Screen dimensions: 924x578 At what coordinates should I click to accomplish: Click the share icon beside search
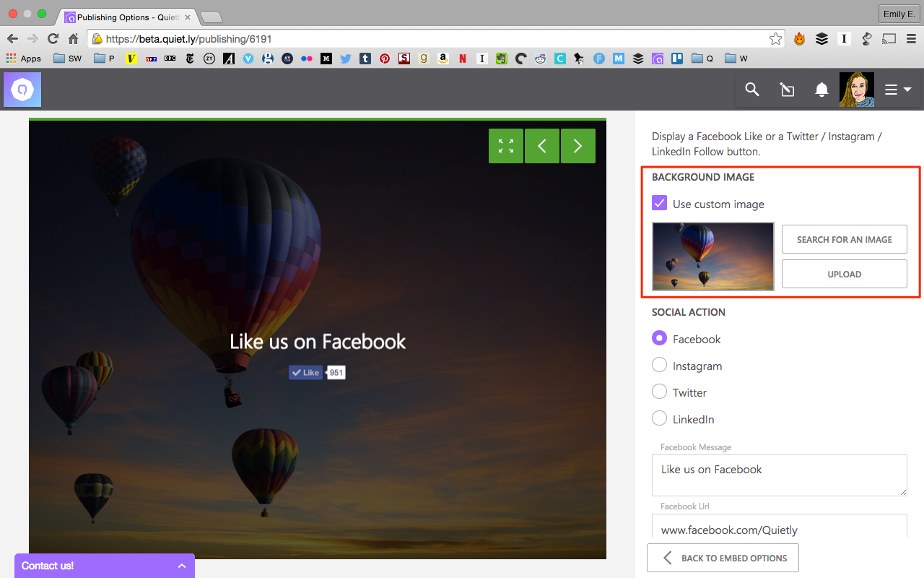(x=787, y=90)
